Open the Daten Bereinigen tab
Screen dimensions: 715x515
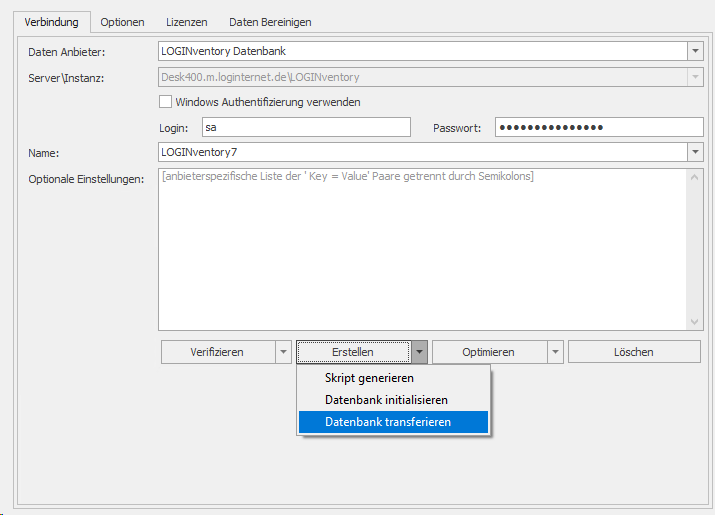click(x=270, y=22)
